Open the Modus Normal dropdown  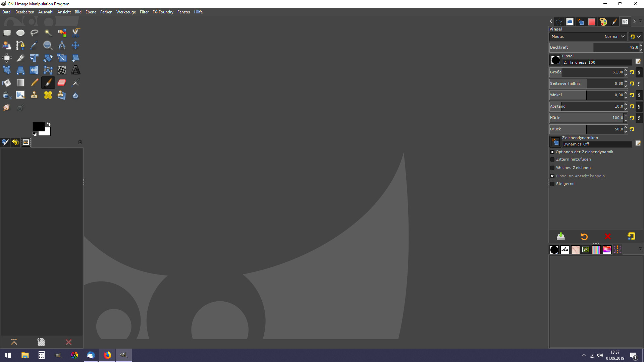click(588, 37)
